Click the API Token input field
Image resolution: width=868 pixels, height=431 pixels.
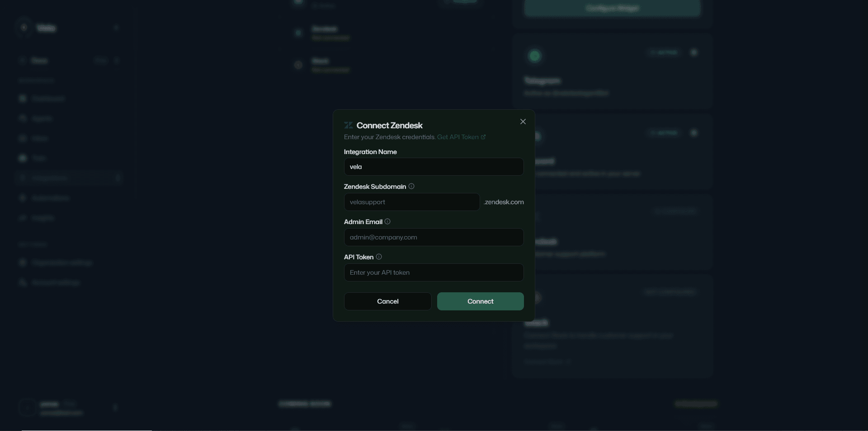(434, 272)
